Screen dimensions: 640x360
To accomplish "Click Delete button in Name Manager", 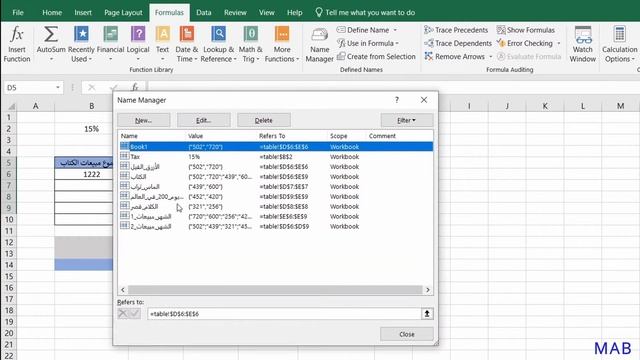I will click(x=264, y=120).
